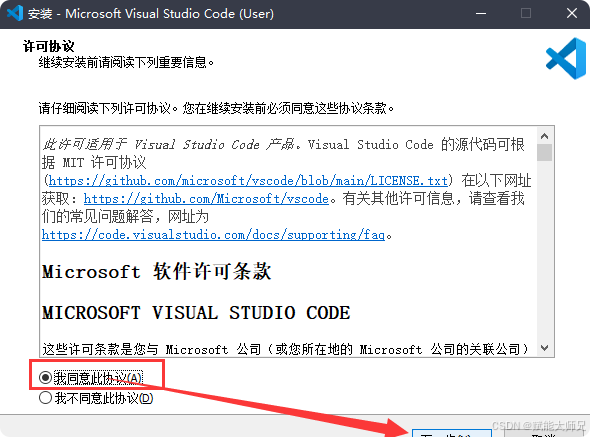Image resolution: width=590 pixels, height=437 pixels.
Task: Open the github.com/Microsoft/vscode link
Action: (x=206, y=198)
